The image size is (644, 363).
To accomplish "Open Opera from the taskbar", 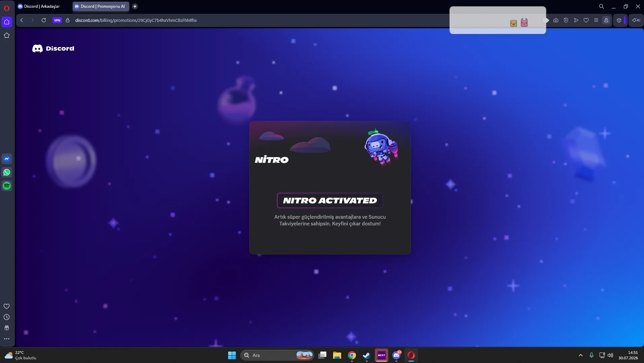I will [x=411, y=355].
